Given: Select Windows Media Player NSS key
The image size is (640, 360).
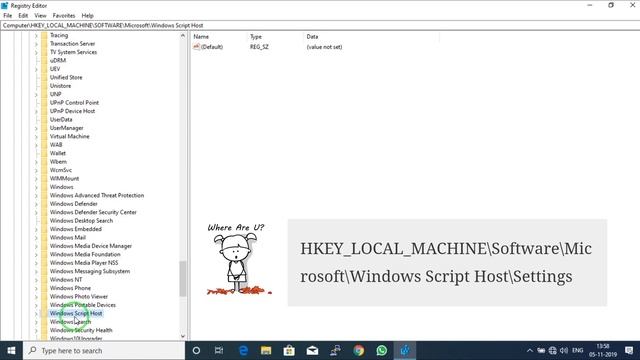Looking at the screenshot, I should pos(84,263).
